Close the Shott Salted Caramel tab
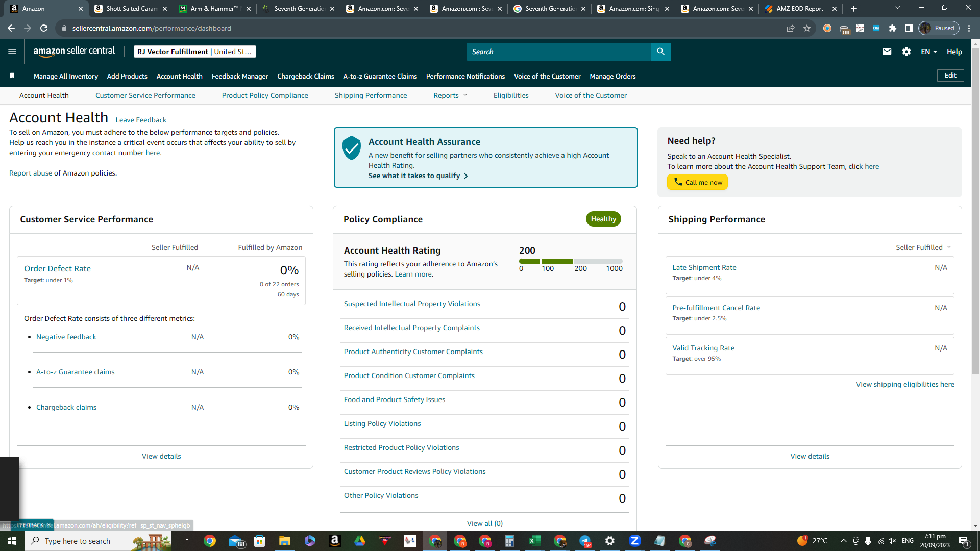The image size is (980, 551). coord(164,9)
